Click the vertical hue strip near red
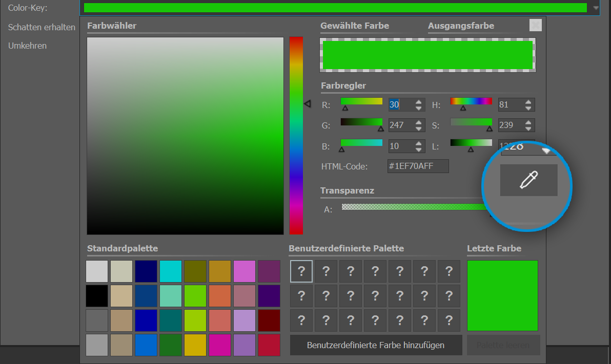611x364 pixels. pyautogui.click(x=294, y=41)
